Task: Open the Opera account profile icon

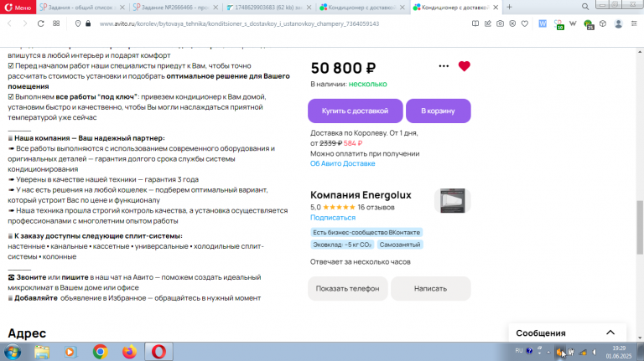Action: click(618, 23)
